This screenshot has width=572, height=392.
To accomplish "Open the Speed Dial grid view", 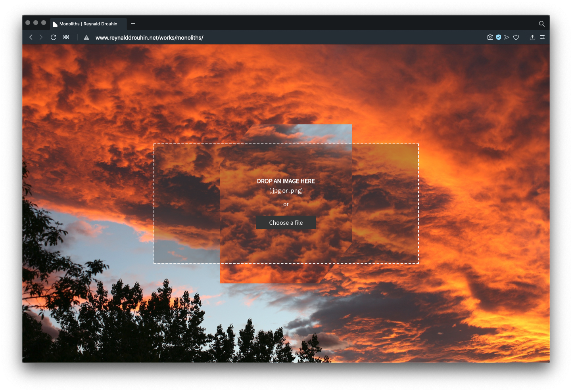I will pyautogui.click(x=66, y=37).
